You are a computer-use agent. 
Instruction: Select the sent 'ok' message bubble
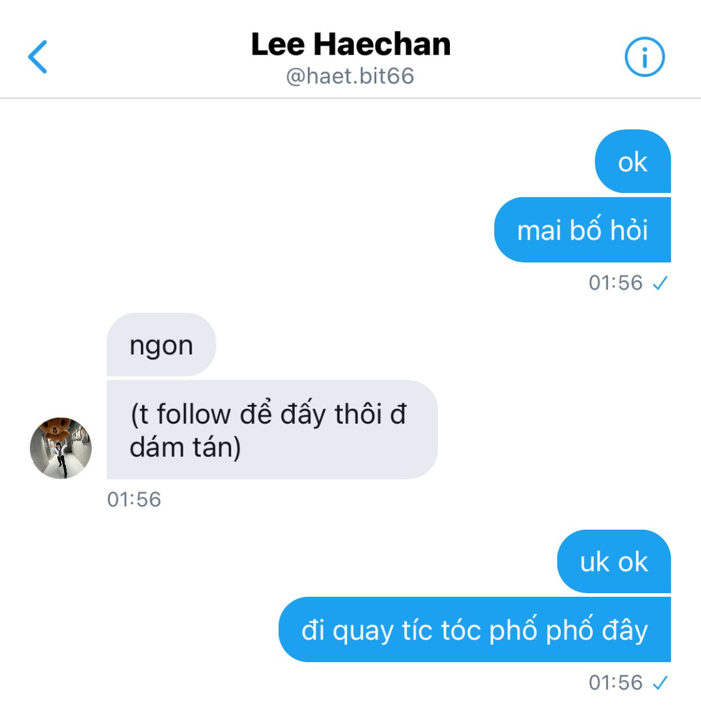pos(633,162)
